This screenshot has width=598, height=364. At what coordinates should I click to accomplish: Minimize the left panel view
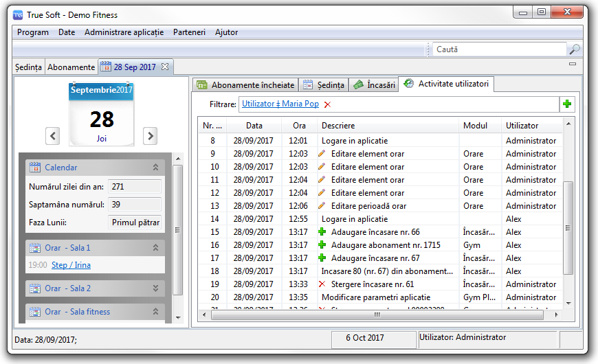[x=573, y=64]
